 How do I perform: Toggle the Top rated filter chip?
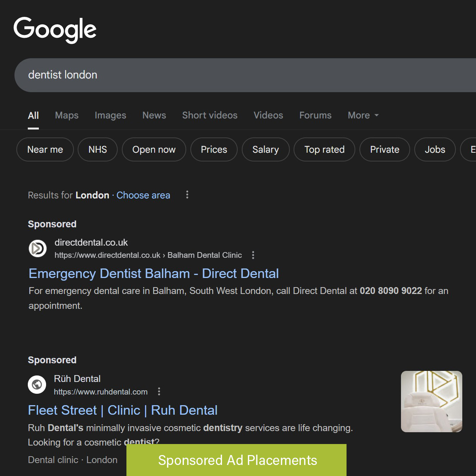324,150
